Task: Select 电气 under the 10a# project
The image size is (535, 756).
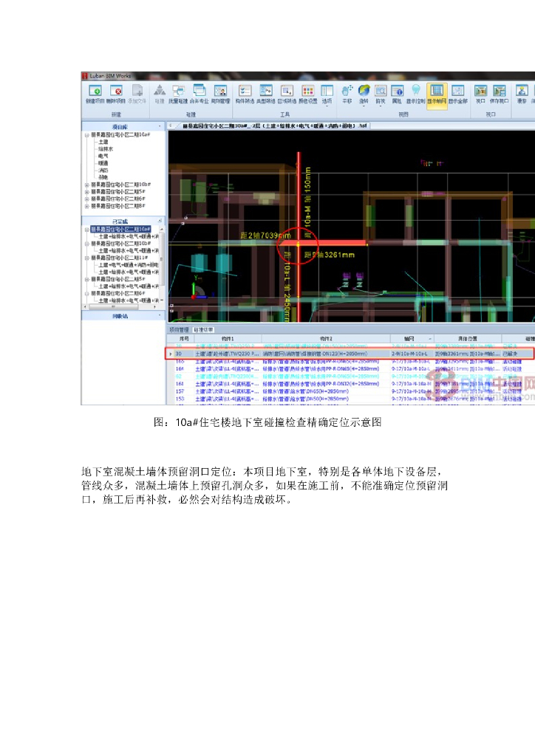Action: tap(103, 157)
